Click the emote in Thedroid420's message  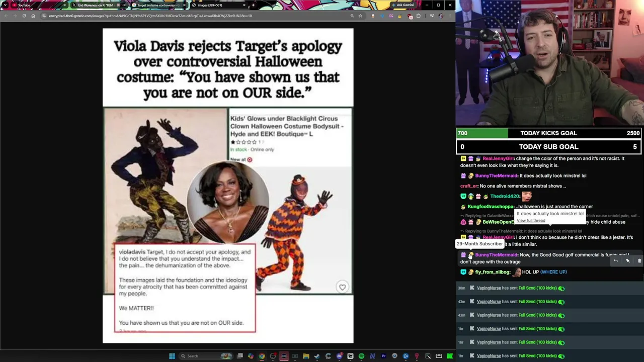[527, 196]
